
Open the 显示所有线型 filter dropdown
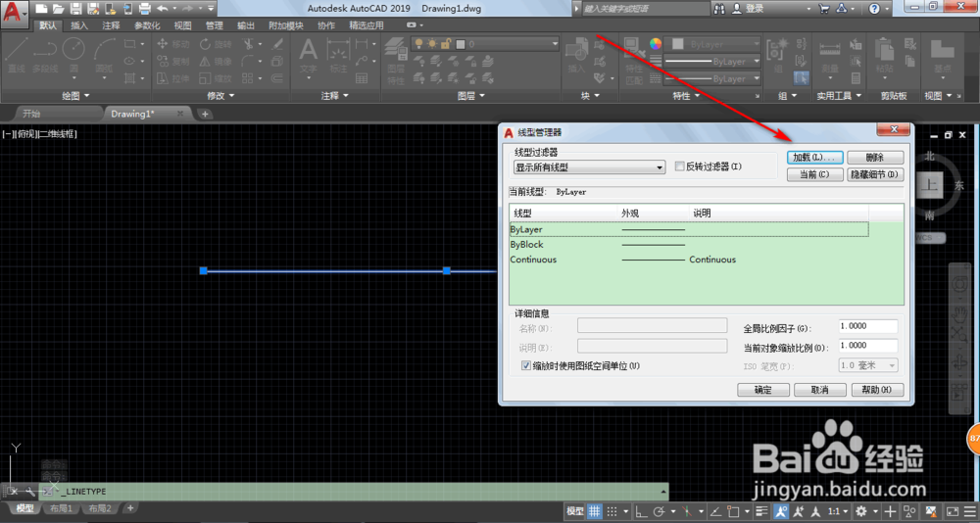[590, 167]
